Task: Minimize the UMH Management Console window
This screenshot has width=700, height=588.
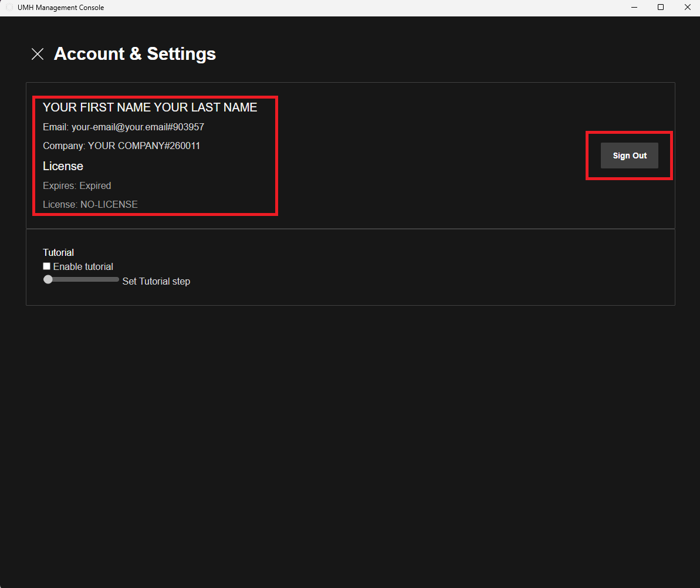Action: tap(634, 8)
